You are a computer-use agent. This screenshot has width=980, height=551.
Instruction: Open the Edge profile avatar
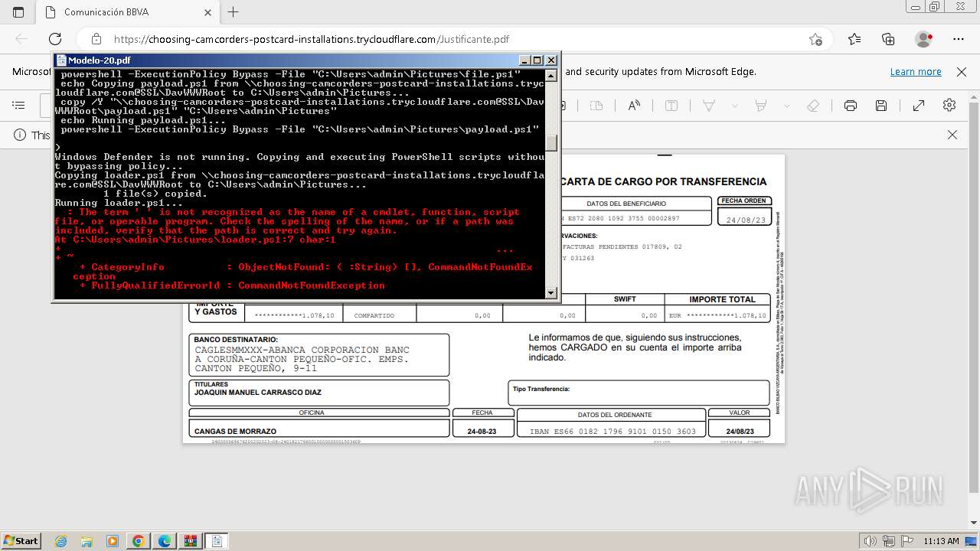click(923, 39)
